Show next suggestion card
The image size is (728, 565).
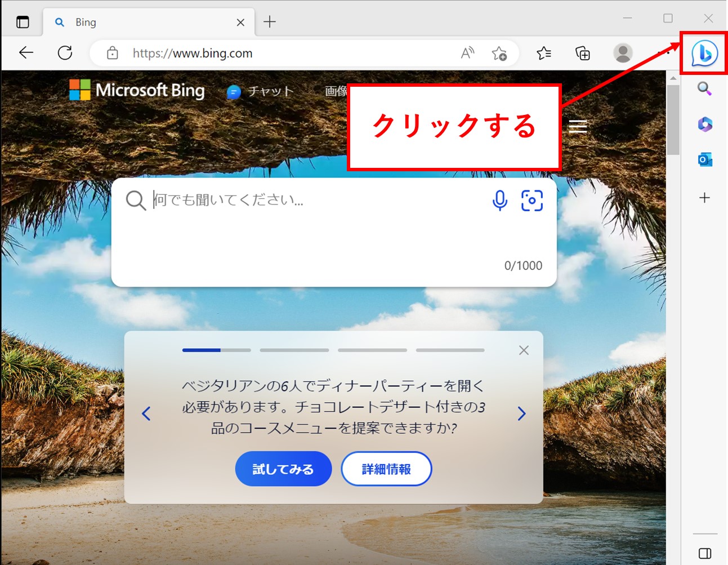tap(521, 413)
